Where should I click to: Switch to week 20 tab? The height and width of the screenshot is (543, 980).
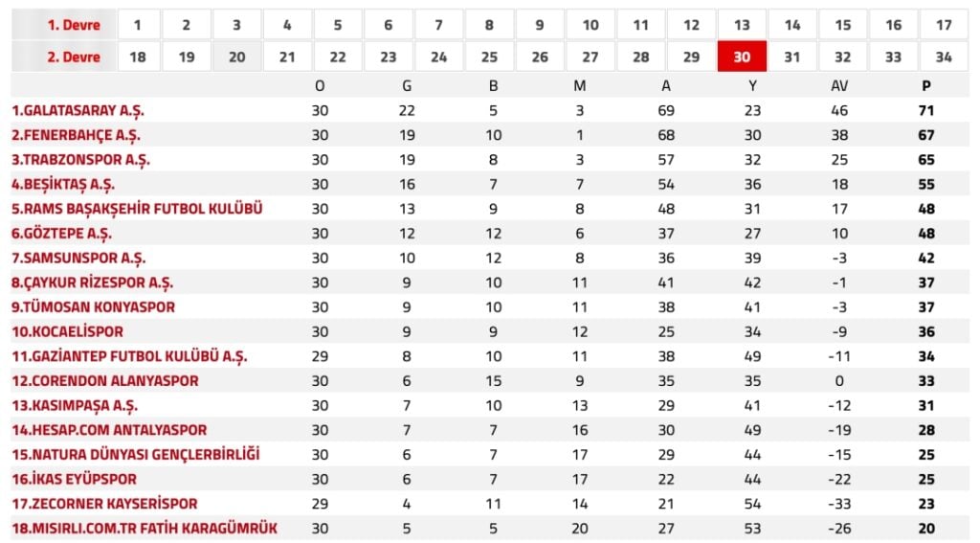pos(236,57)
